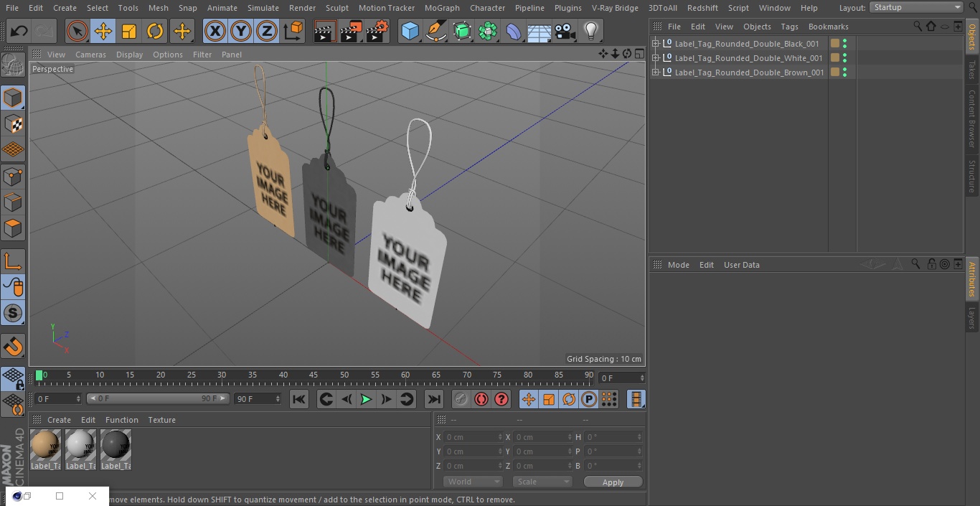The image size is (980, 506).
Task: Toggle visibility dots of Black_001 object
Action: tap(845, 44)
